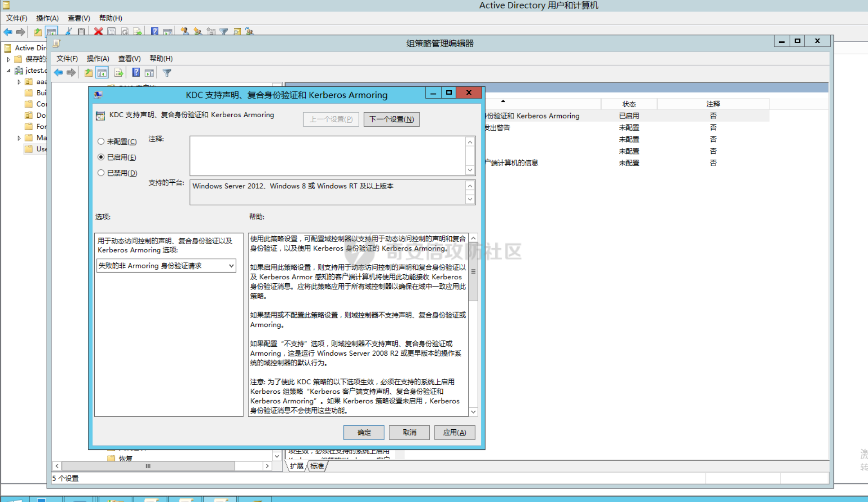Viewport: 868px width, 502px height.
Task: Click the export list icon in Group Policy toolbar
Action: (119, 73)
